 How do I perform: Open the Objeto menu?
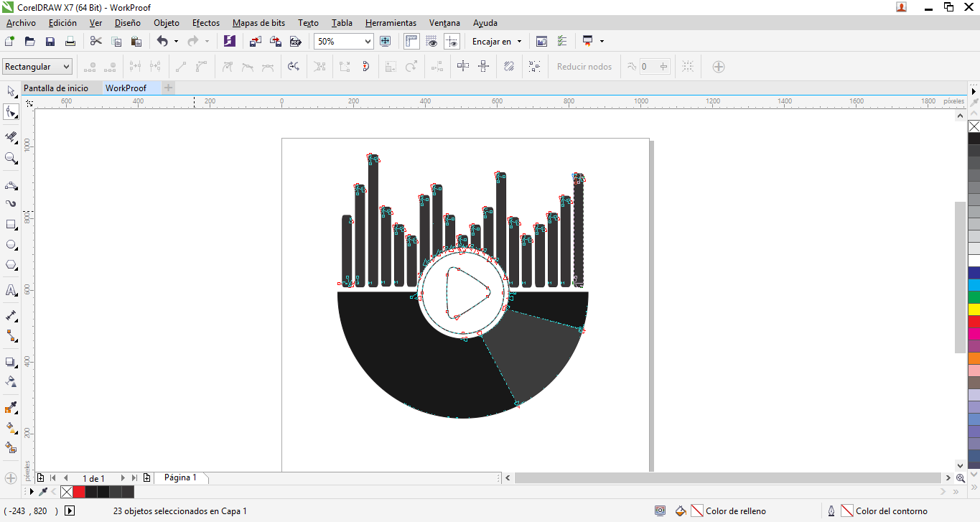[x=167, y=23]
